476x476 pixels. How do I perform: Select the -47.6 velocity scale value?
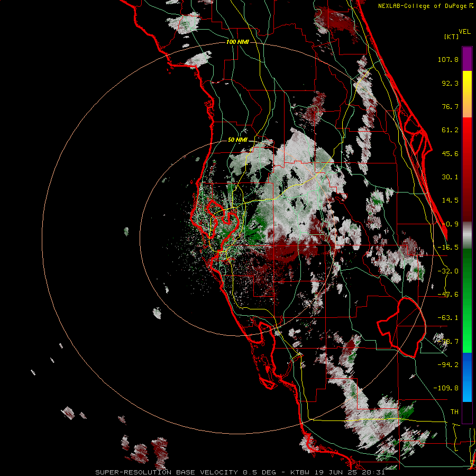coord(448,295)
